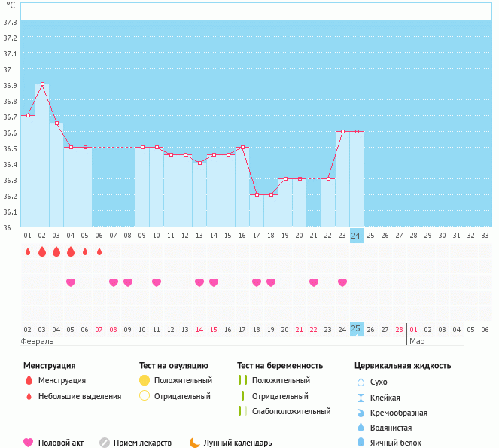Click the highlighted date 25 in calendar row
The image size is (499, 448).
357,329
